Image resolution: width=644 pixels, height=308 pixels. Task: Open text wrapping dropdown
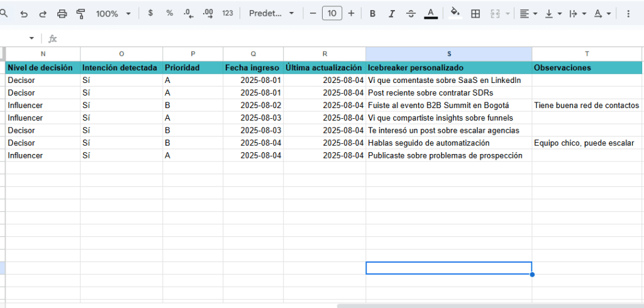[577, 14]
